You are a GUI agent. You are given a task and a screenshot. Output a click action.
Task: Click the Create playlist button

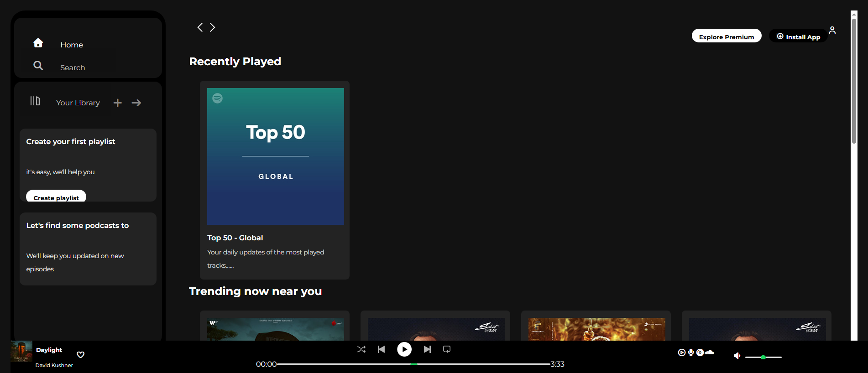(x=56, y=196)
